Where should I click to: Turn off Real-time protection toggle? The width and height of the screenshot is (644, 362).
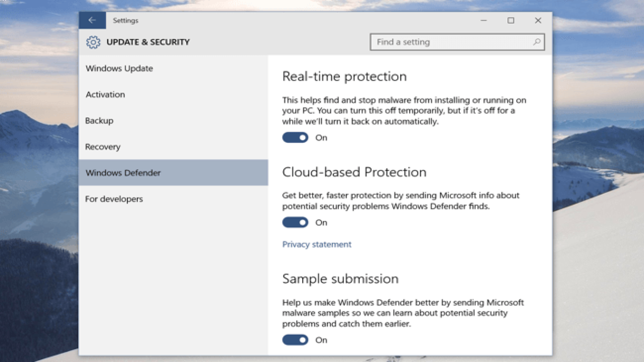pyautogui.click(x=295, y=138)
